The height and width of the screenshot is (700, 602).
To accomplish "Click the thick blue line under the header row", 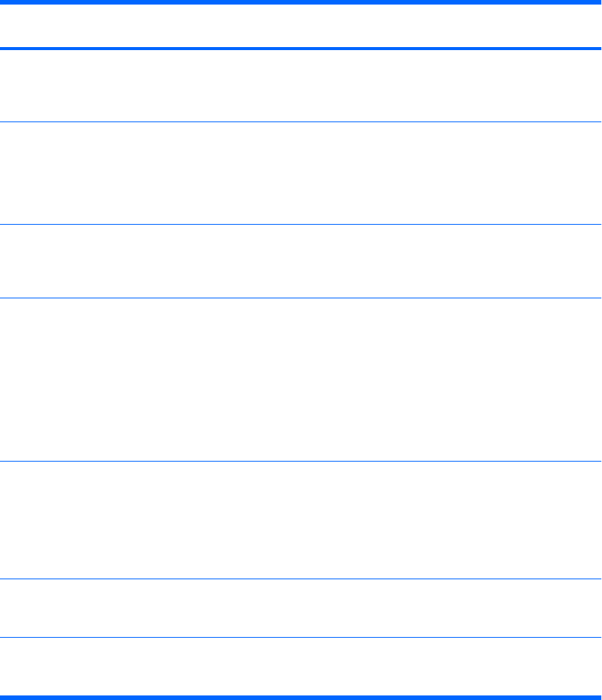I will click(x=301, y=49).
